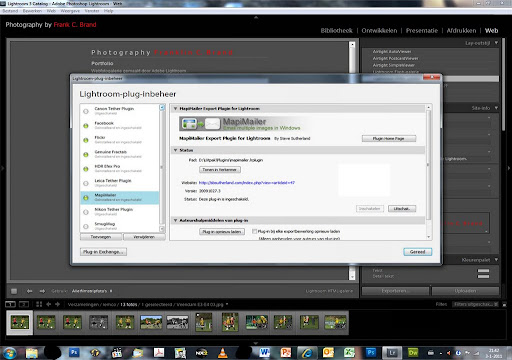Collapse the plug-in author tools section
This screenshot has height=360, width=512.
point(175,220)
